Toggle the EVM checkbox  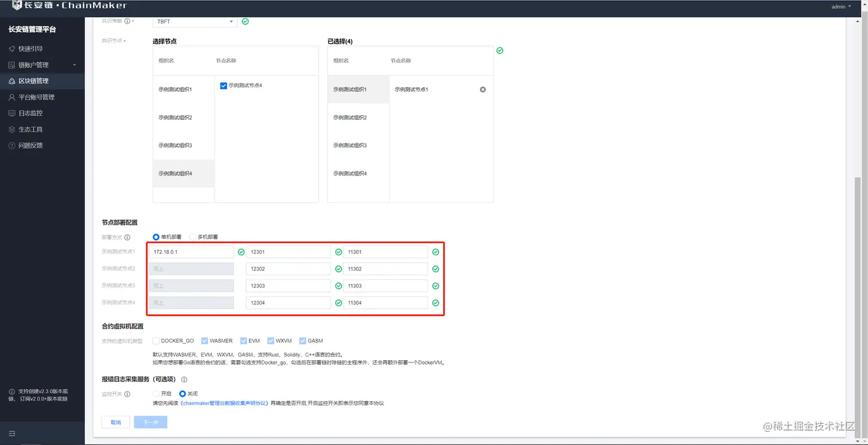243,341
